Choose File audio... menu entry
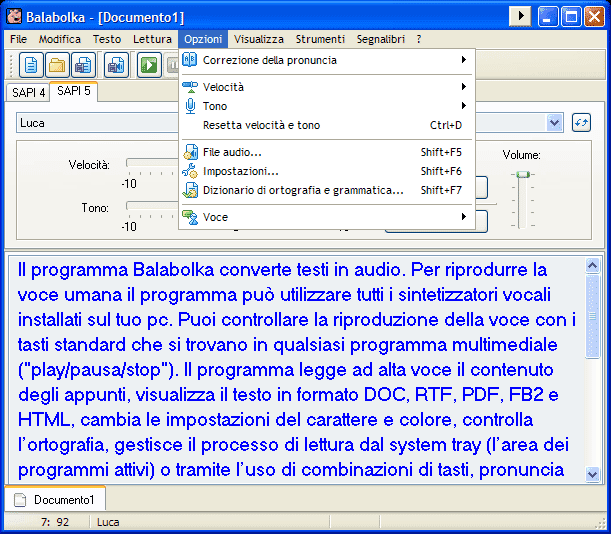 point(327,152)
